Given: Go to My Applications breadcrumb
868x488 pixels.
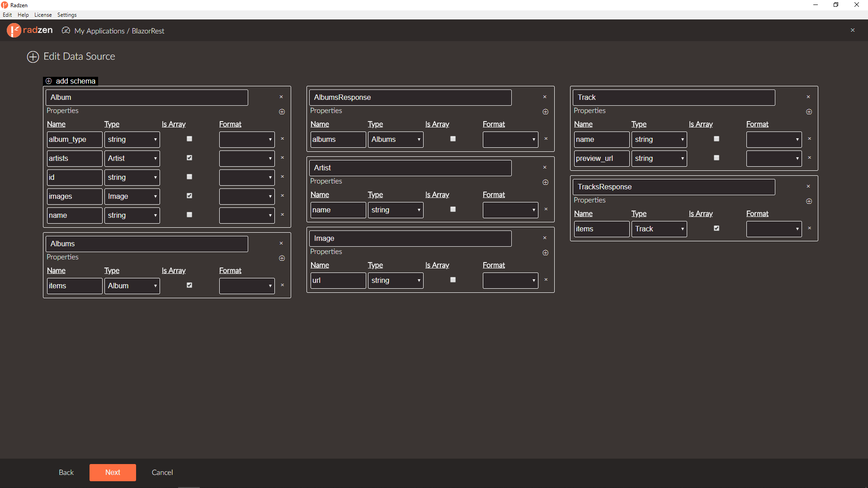Looking at the screenshot, I should 99,31.
